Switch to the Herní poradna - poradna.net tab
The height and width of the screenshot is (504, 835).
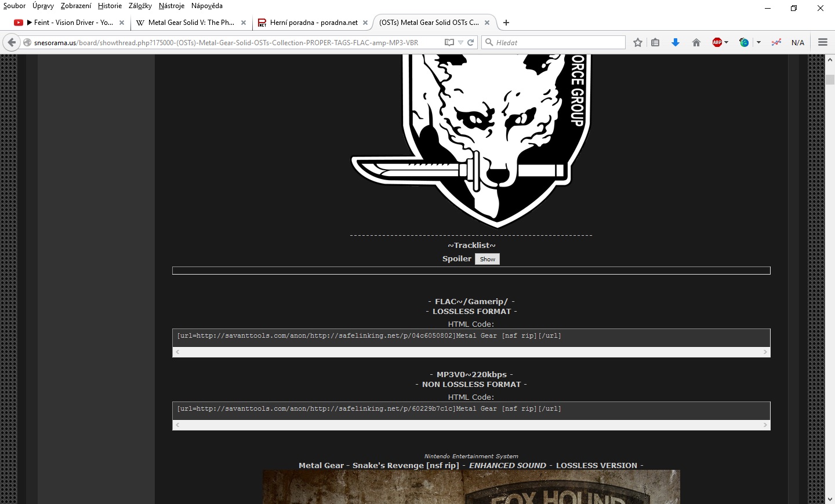tap(313, 23)
